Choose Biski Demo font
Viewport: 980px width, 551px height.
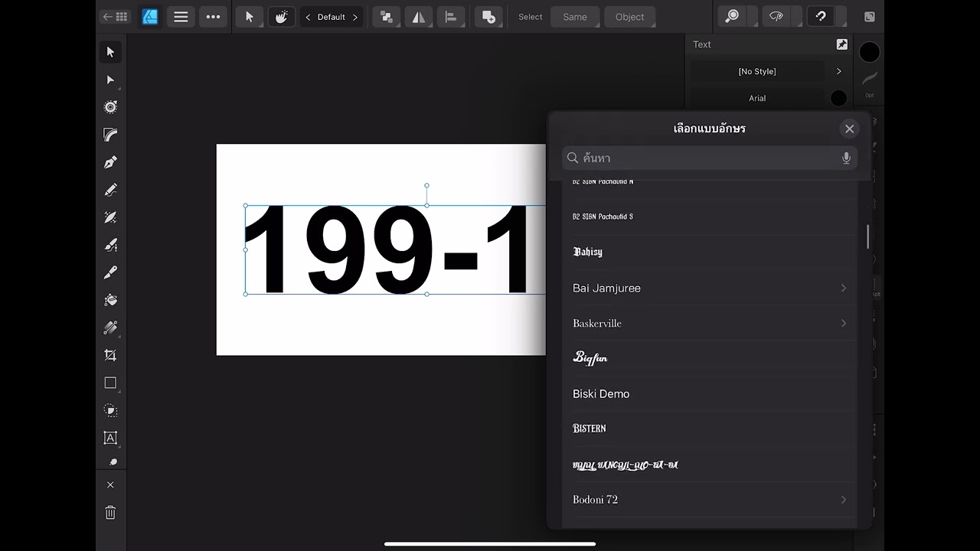(710, 393)
